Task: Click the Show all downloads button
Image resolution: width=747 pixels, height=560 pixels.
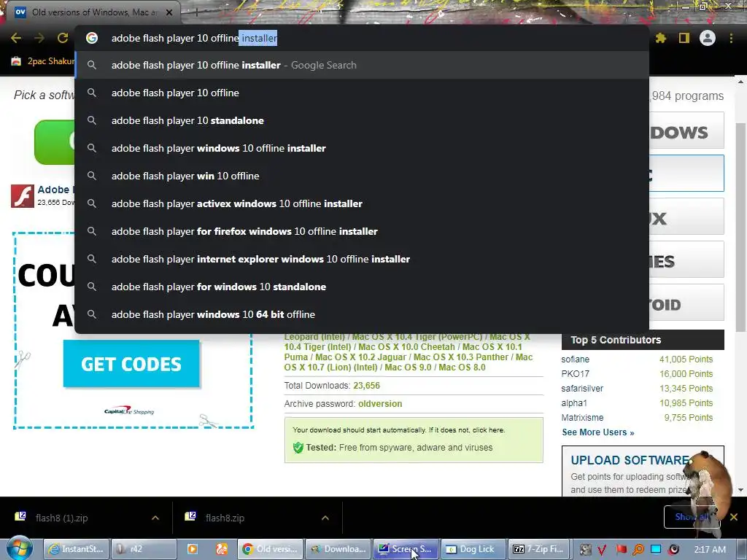Action: (x=691, y=517)
